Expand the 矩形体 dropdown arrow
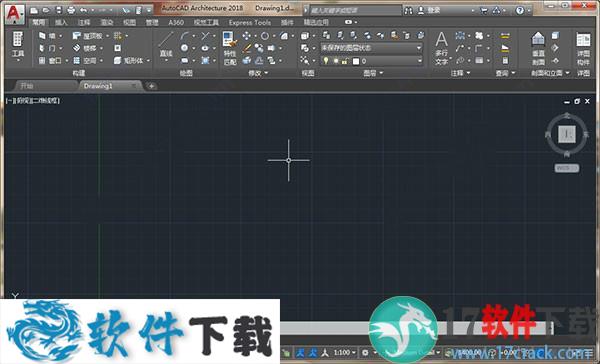The image size is (600, 364). (x=148, y=61)
